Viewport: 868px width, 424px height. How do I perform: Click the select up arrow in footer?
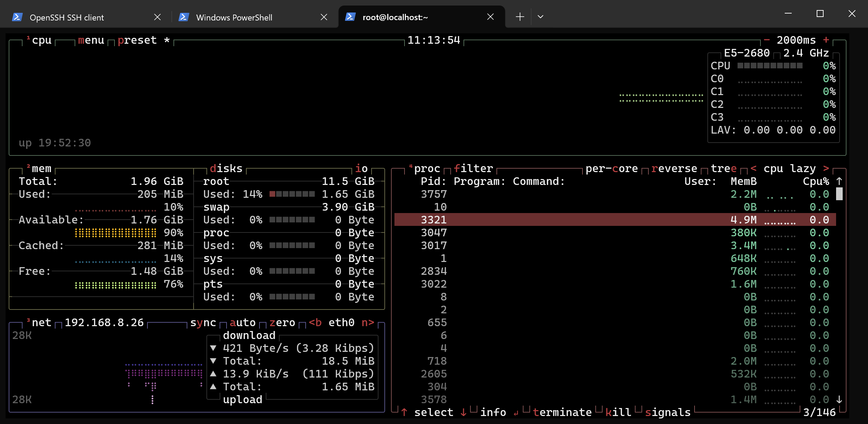tap(404, 412)
